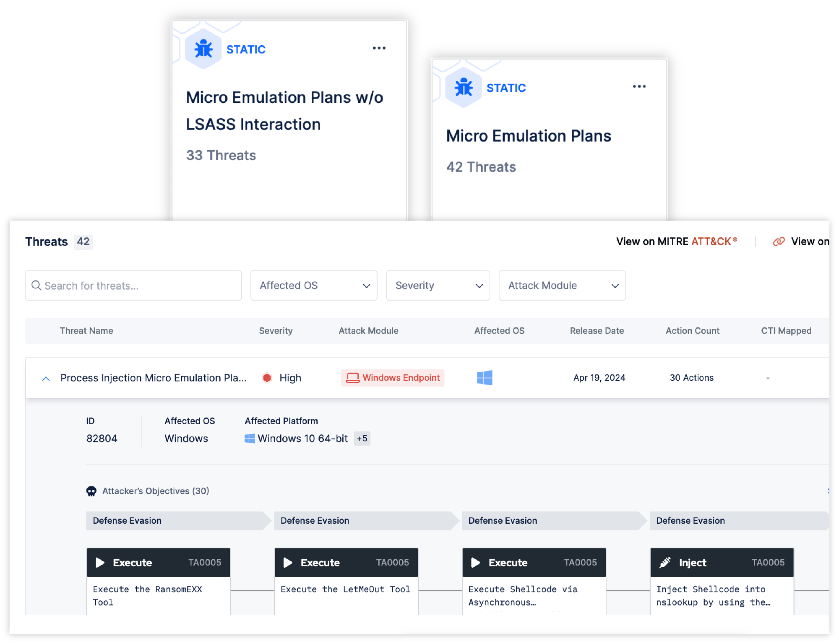This screenshot has width=839, height=644.
Task: Open the Affected OS filter dropdown
Action: 314,286
